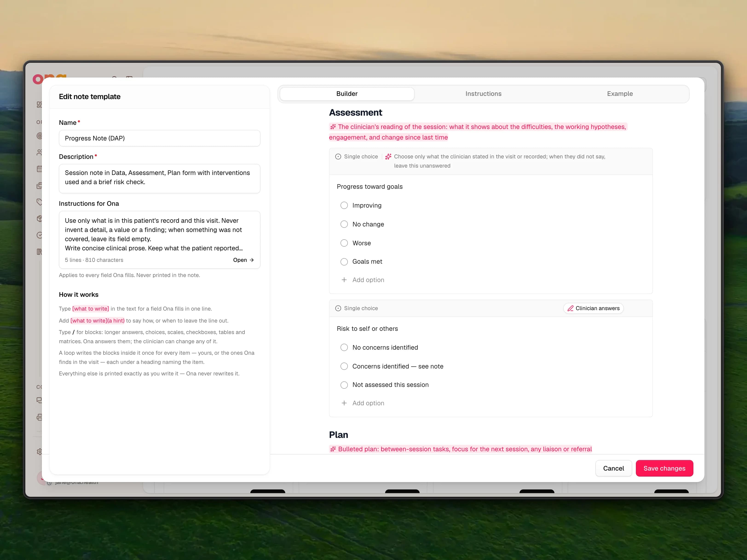Add option to Risk to self or others
The width and height of the screenshot is (747, 560).
[363, 403]
